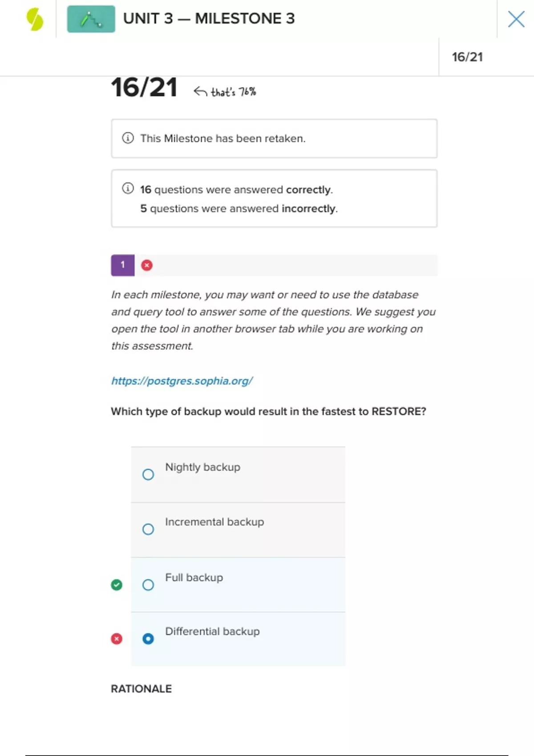Click the red incorrect icon next to question 1
The image size is (534, 756).
tap(147, 265)
